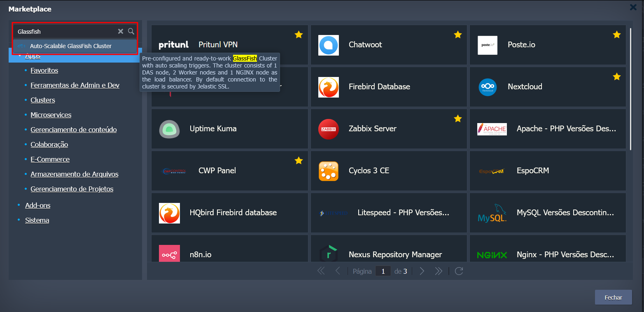
Task: Open E-Commerce category
Action: tap(50, 159)
